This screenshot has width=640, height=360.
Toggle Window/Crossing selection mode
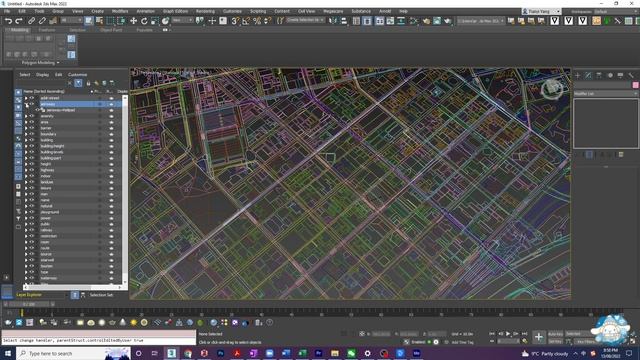(121, 20)
